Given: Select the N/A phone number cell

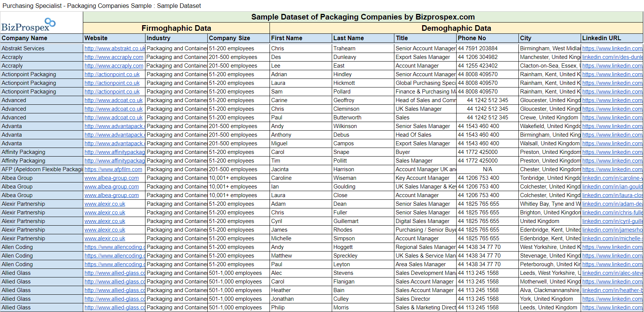Looking at the screenshot, I should coord(487,169).
